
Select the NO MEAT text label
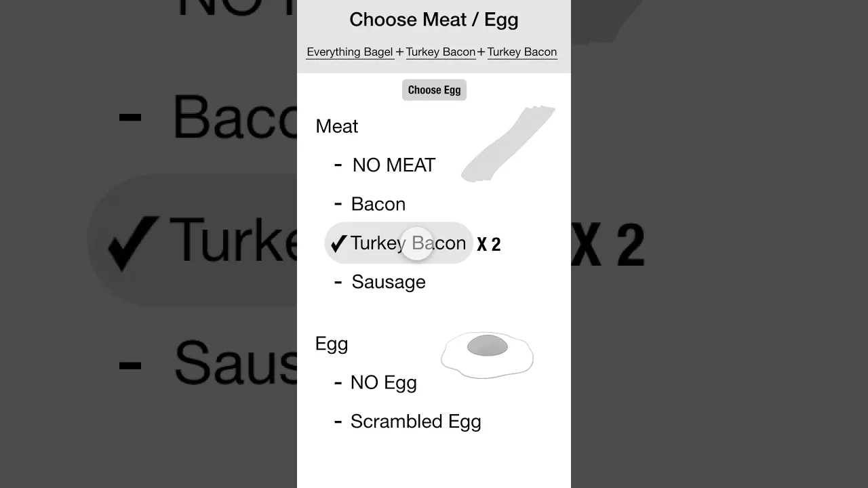[394, 165]
